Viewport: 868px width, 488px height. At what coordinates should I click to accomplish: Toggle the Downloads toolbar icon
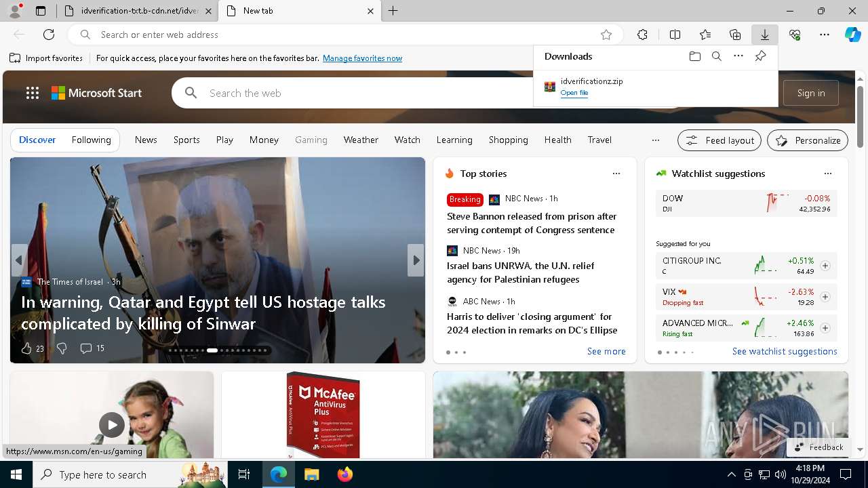(x=764, y=35)
